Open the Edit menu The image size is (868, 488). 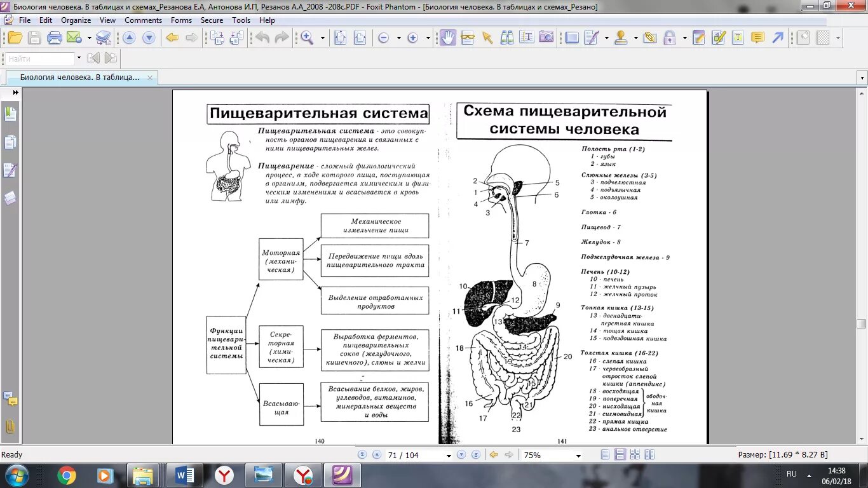point(45,20)
